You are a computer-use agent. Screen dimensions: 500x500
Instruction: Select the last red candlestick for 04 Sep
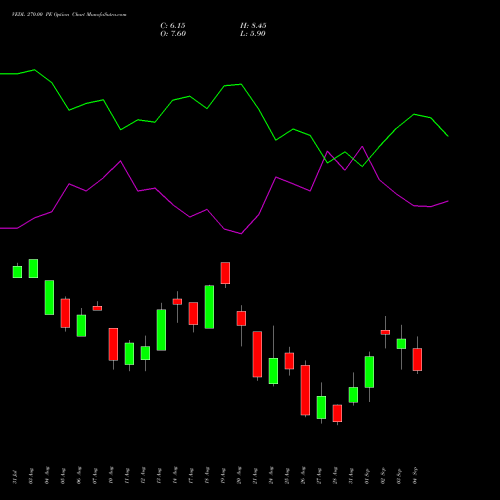coord(417,359)
